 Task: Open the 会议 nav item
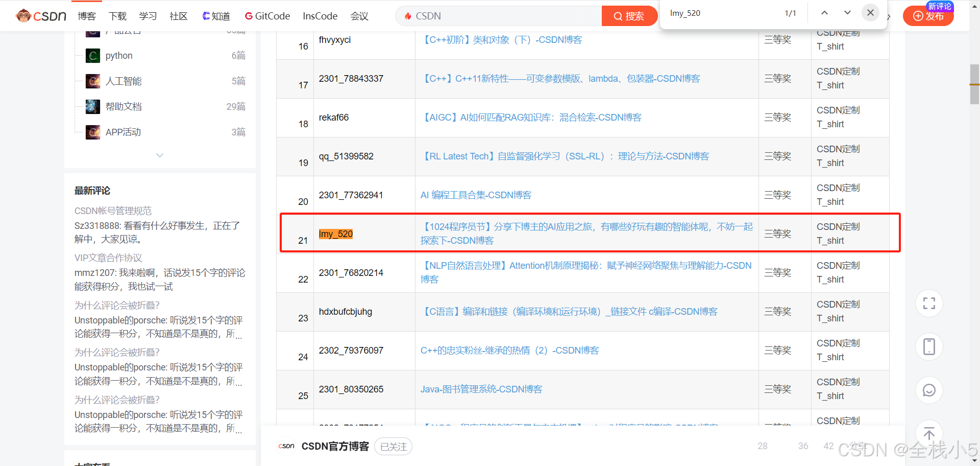click(359, 16)
